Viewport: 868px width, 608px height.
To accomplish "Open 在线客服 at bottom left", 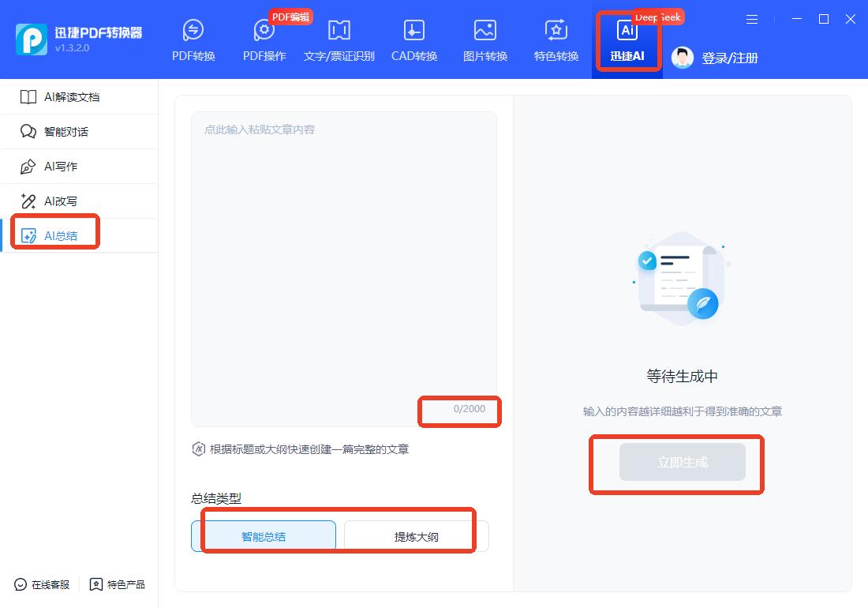I will 43,585.
